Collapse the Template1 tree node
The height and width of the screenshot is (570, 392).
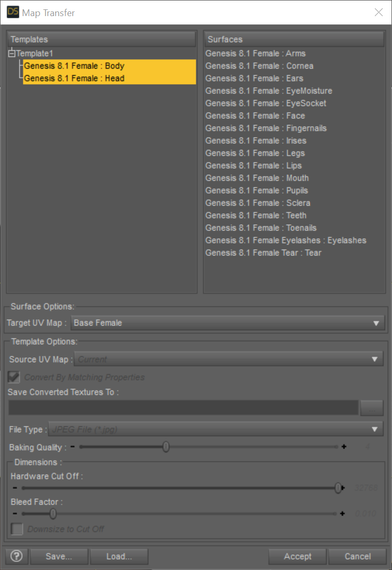pyautogui.click(x=11, y=53)
